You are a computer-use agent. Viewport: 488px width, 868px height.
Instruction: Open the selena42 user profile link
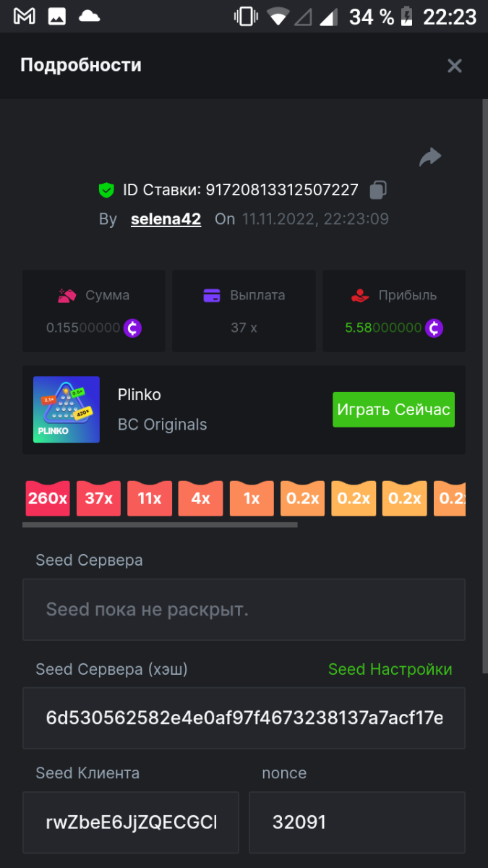166,219
